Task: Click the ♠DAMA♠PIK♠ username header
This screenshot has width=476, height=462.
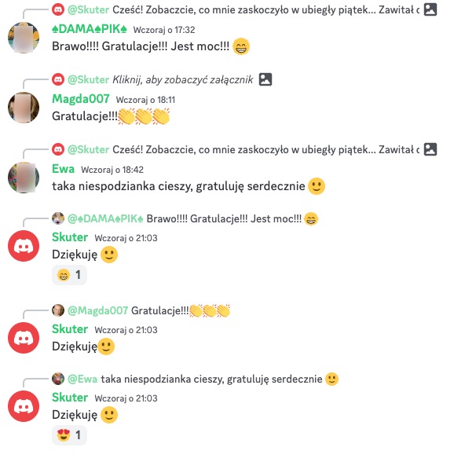Action: [x=90, y=29]
